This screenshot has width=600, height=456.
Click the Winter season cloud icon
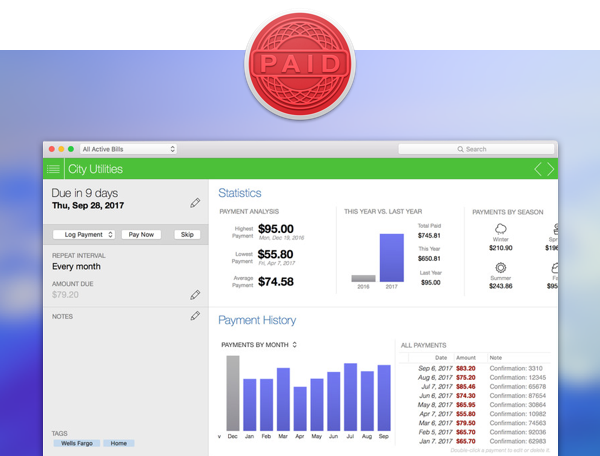click(501, 229)
